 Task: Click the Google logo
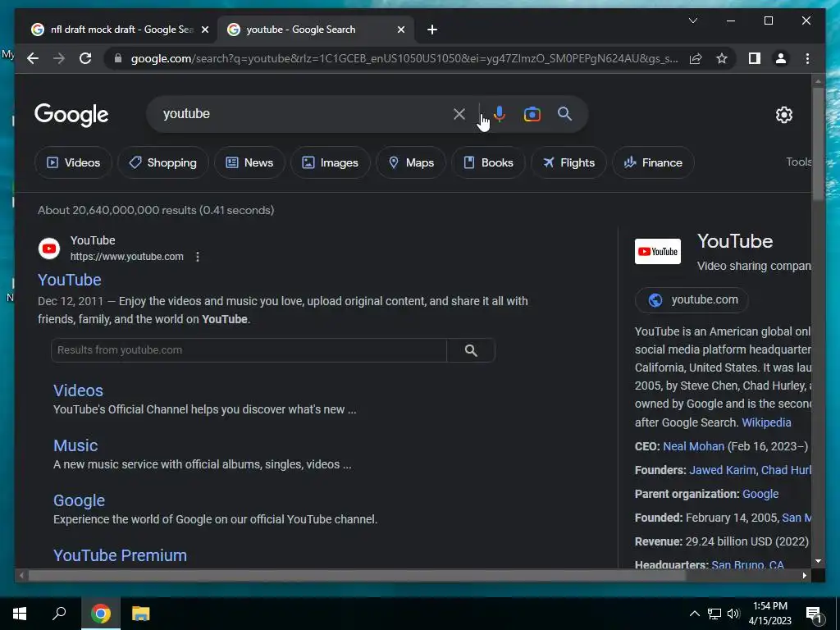pyautogui.click(x=71, y=115)
